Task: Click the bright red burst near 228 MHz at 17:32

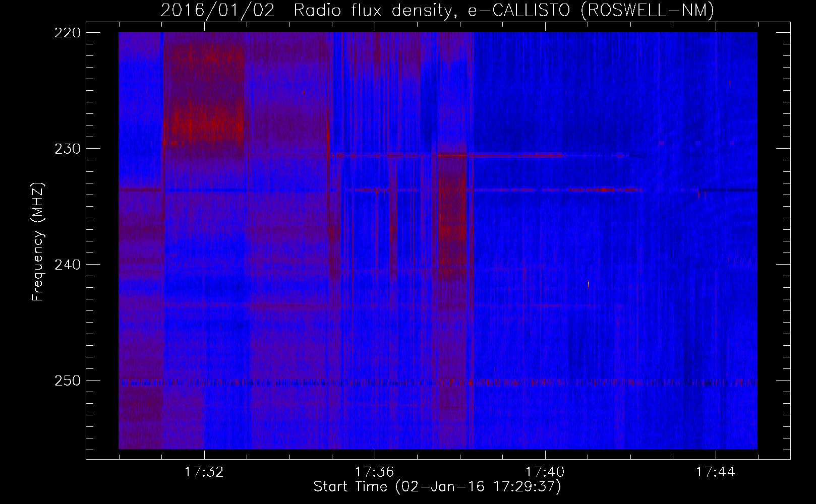Action: click(x=204, y=122)
